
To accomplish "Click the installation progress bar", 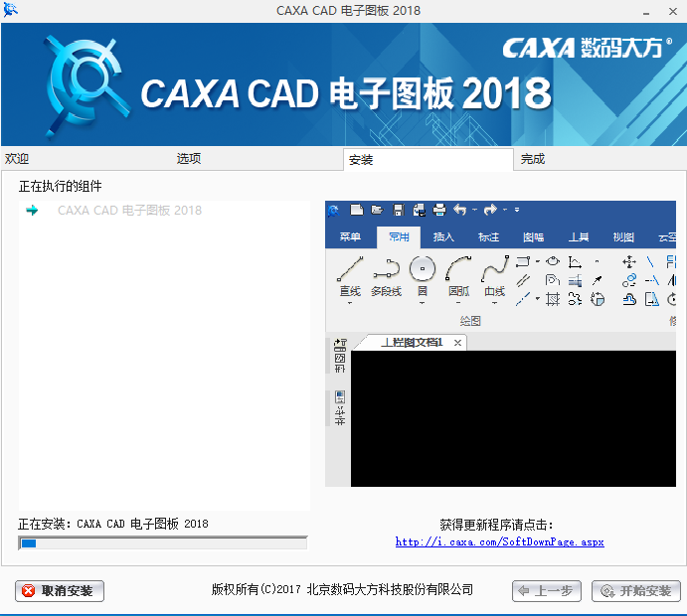I will [x=162, y=543].
